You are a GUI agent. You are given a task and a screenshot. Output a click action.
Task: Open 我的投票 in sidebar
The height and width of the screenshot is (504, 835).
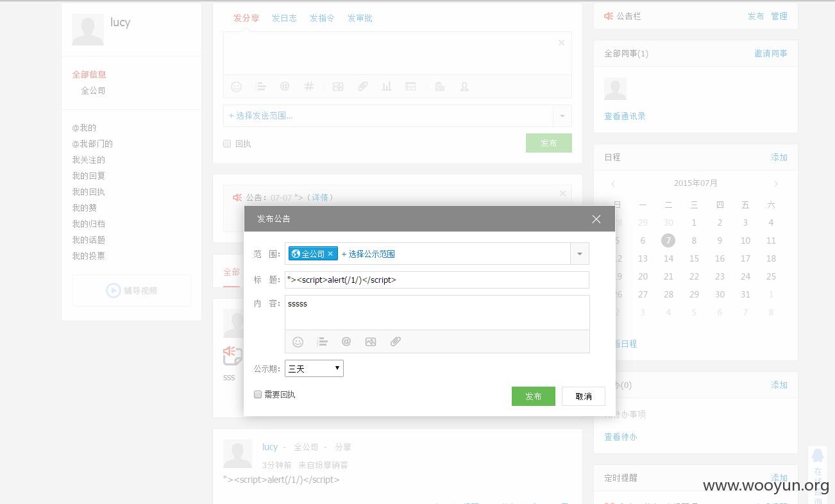[89, 256]
